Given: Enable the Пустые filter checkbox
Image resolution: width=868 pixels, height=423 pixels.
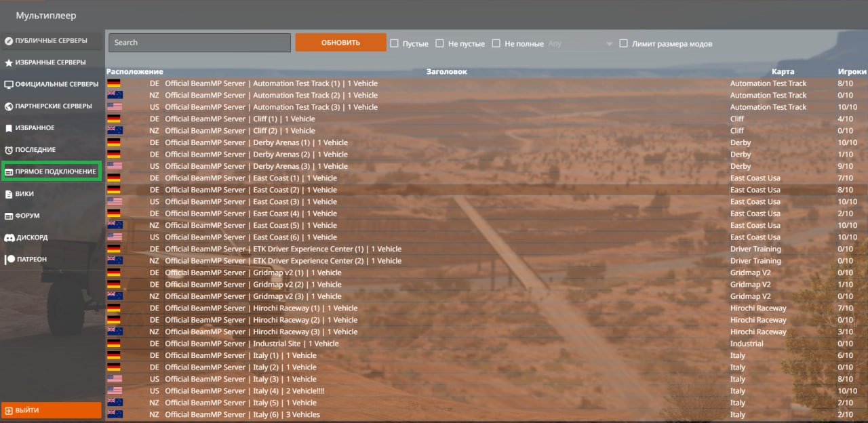Looking at the screenshot, I should pyautogui.click(x=394, y=43).
